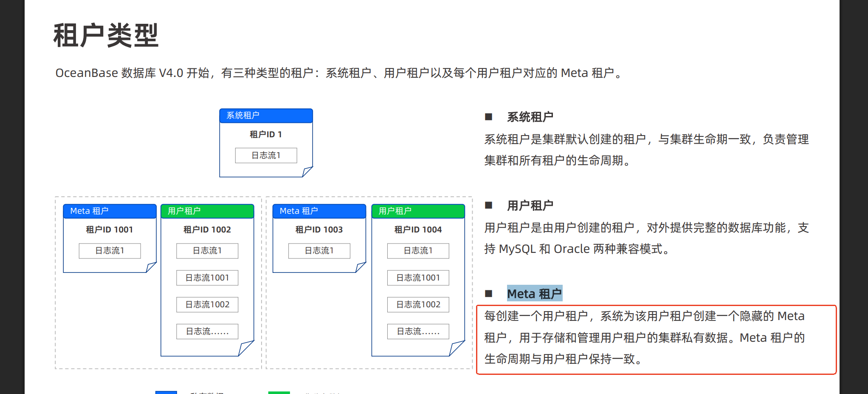
Task: Click folded corner of the 租户ID 1002 card
Action: coord(245,349)
